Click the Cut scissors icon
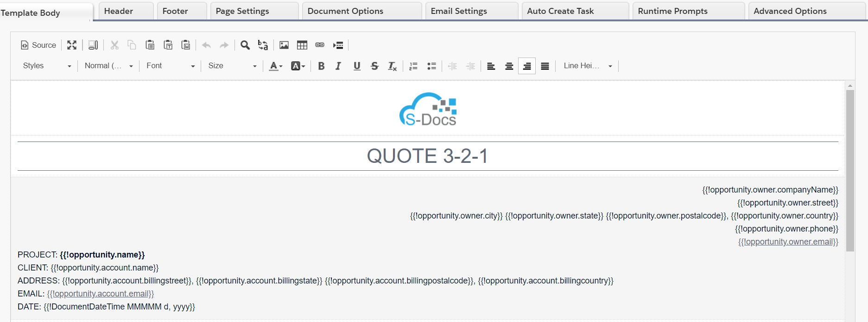Screen dimensions: 868x322 click(114, 45)
